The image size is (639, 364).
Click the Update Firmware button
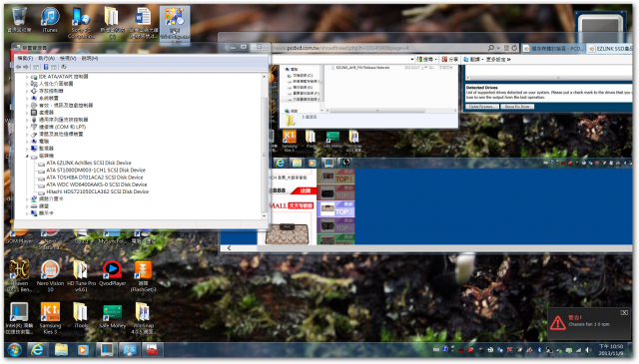[482, 107]
